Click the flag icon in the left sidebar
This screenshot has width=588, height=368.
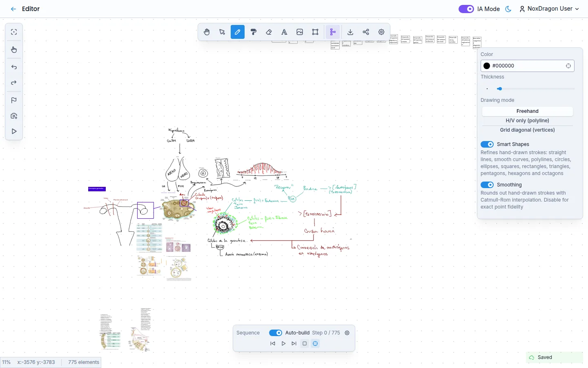tap(14, 100)
